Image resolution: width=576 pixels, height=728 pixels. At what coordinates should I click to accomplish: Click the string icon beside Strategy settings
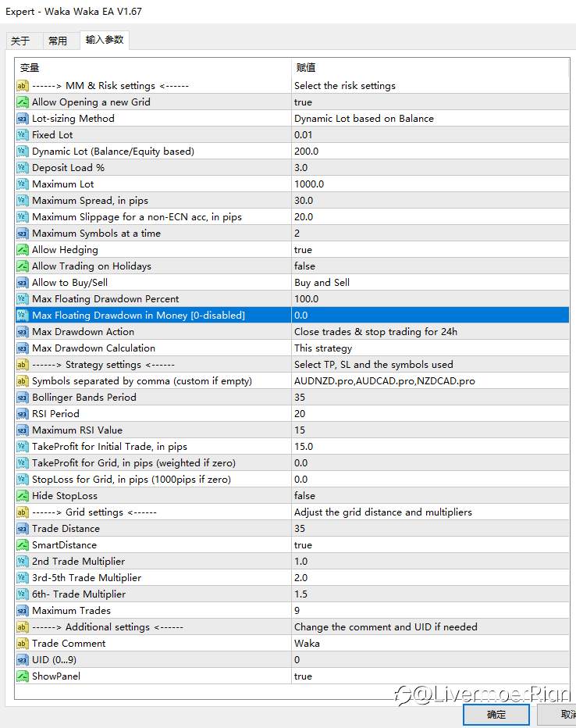[x=23, y=365]
